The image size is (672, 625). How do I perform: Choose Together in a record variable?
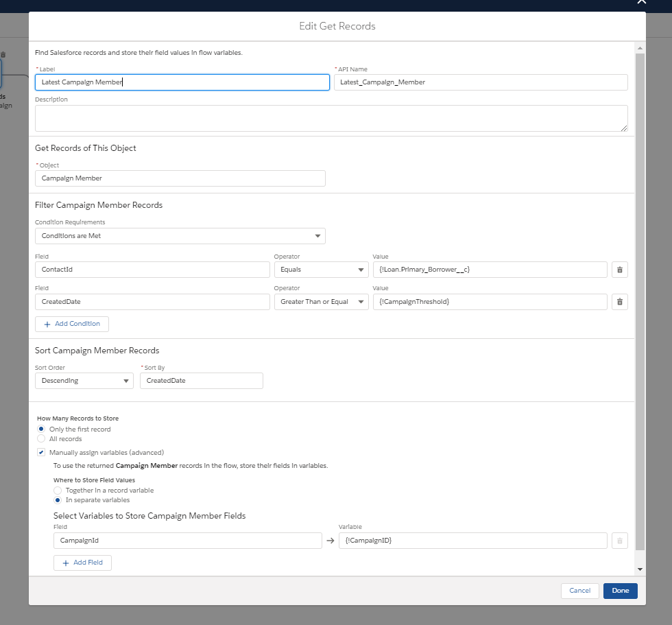tap(58, 491)
